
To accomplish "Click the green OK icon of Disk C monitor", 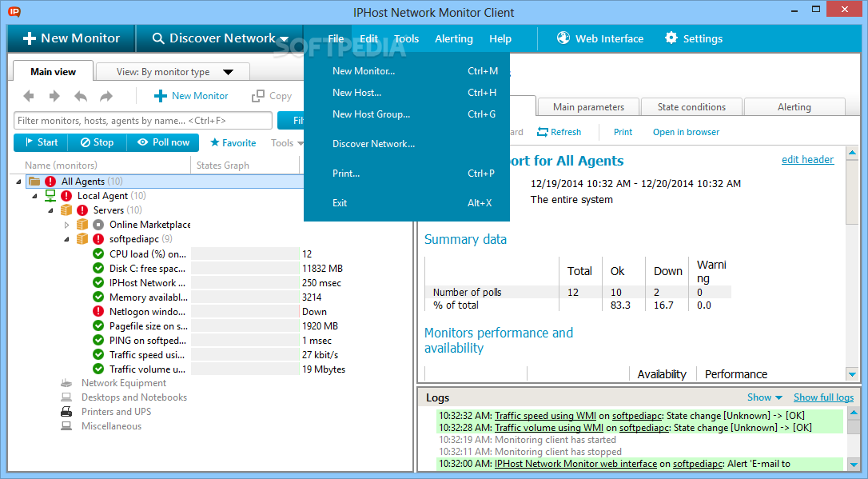I will click(98, 268).
